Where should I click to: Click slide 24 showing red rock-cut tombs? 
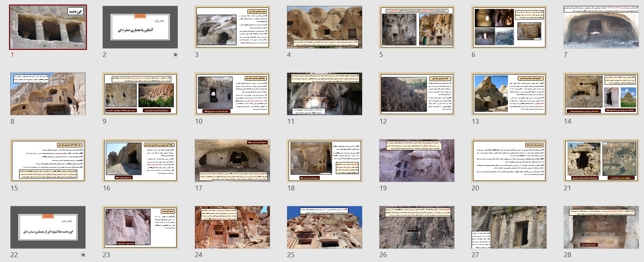pyautogui.click(x=232, y=227)
